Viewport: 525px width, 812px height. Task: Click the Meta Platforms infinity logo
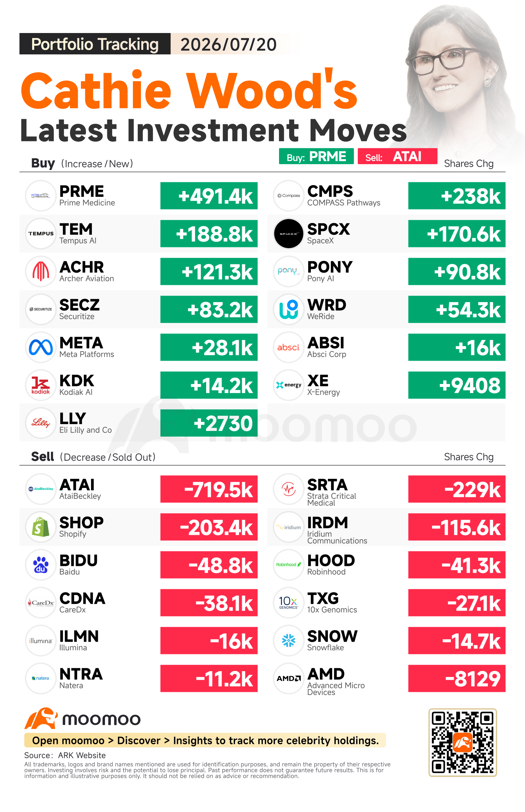pyautogui.click(x=41, y=347)
